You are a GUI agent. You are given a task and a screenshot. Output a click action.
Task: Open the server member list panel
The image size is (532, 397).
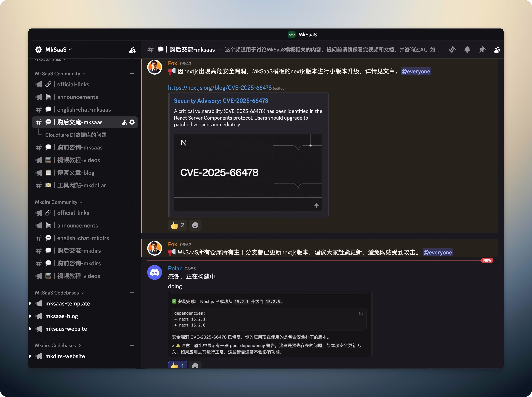point(497,50)
